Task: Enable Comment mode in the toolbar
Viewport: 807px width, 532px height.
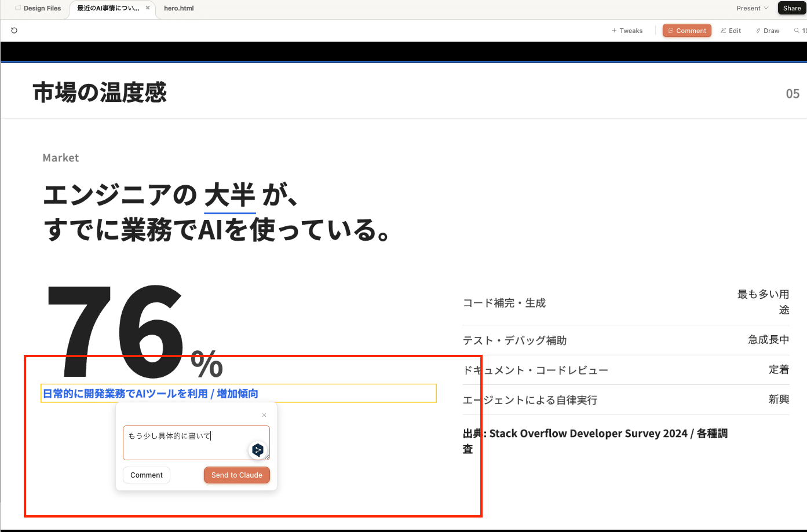Action: click(687, 30)
